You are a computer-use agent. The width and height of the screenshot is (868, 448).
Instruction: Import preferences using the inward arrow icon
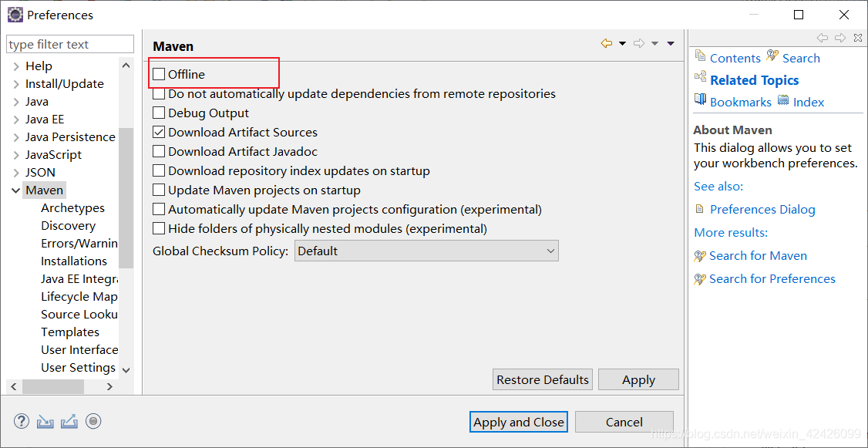(45, 421)
